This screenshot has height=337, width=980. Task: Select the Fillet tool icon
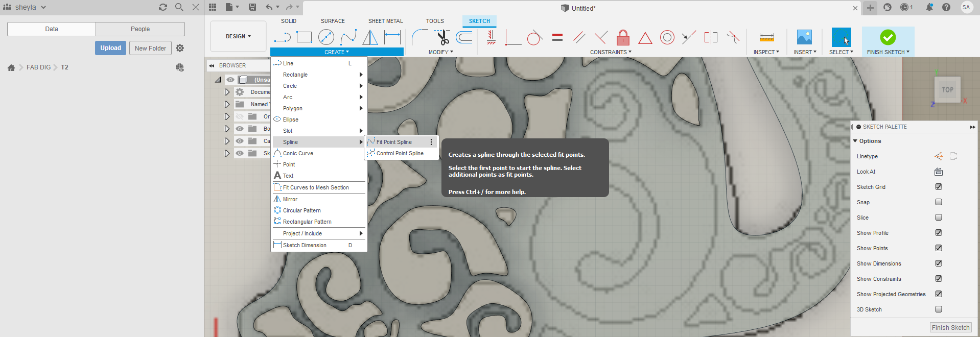(419, 37)
